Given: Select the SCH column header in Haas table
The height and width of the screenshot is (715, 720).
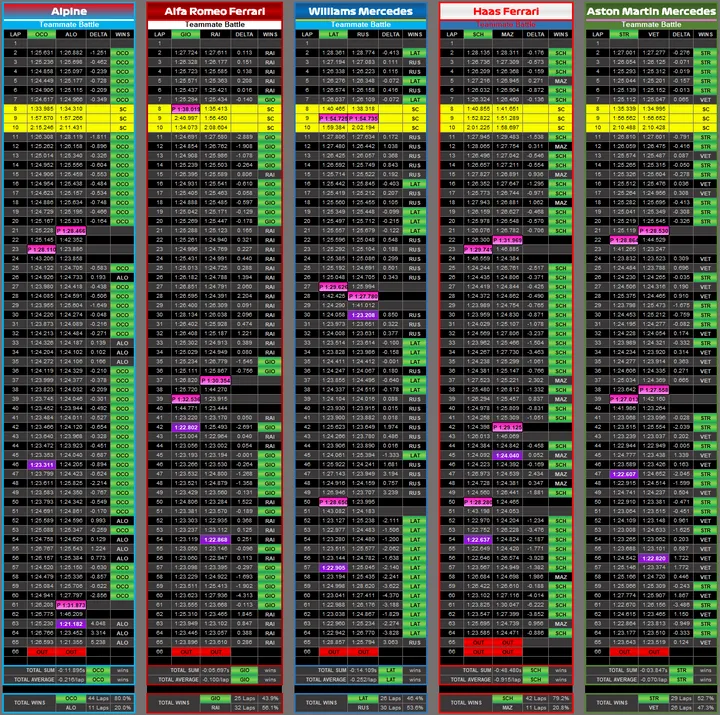Looking at the screenshot, I should click(x=478, y=34).
